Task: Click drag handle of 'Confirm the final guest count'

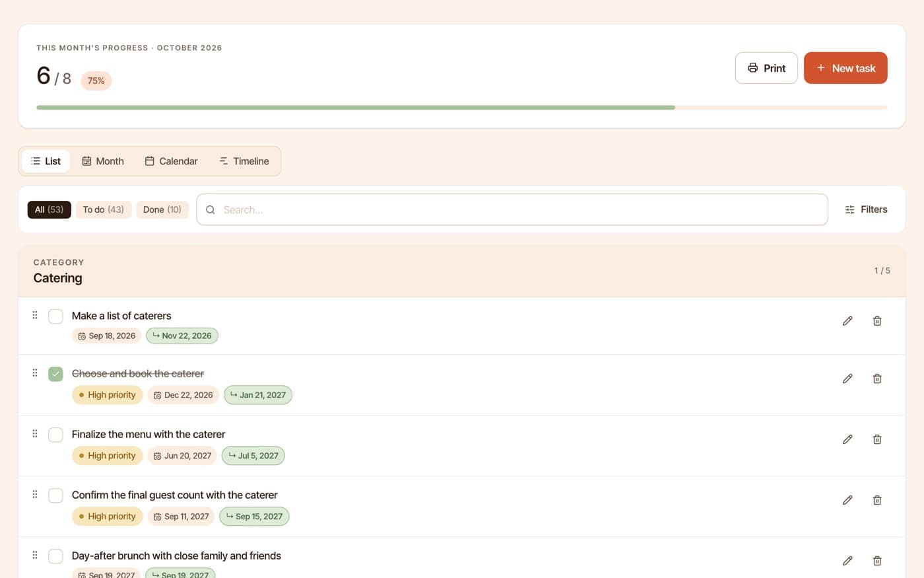Action: 35,495
